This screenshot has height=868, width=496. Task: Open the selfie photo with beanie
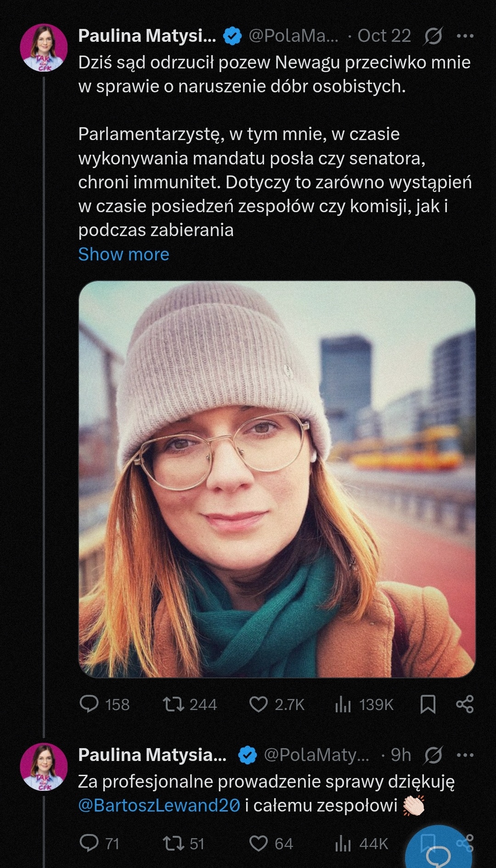(x=277, y=479)
